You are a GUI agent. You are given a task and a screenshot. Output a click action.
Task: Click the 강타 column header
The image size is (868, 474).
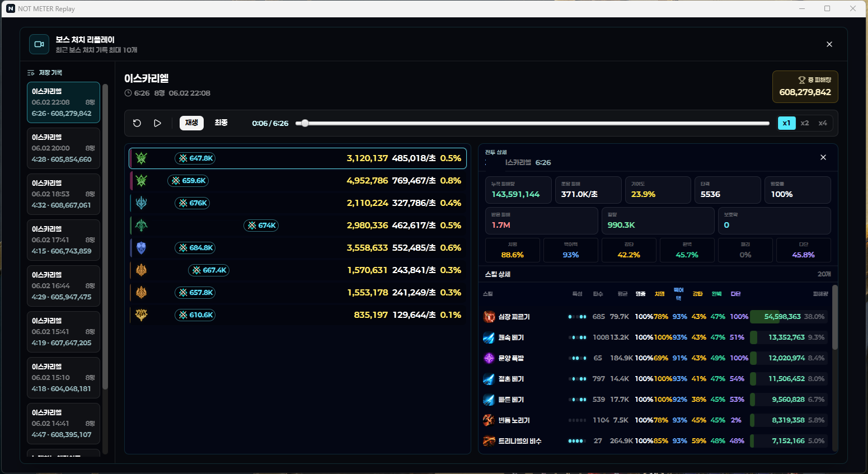tap(697, 294)
